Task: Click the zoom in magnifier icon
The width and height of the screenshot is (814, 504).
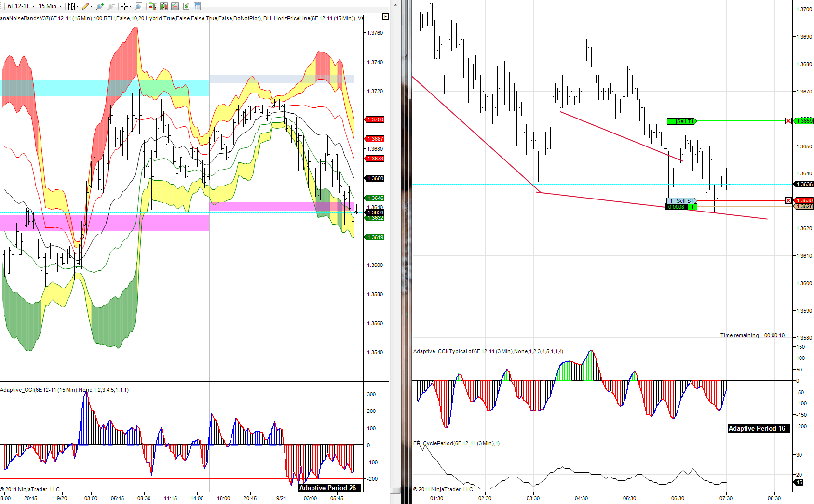Action: [x=100, y=6]
